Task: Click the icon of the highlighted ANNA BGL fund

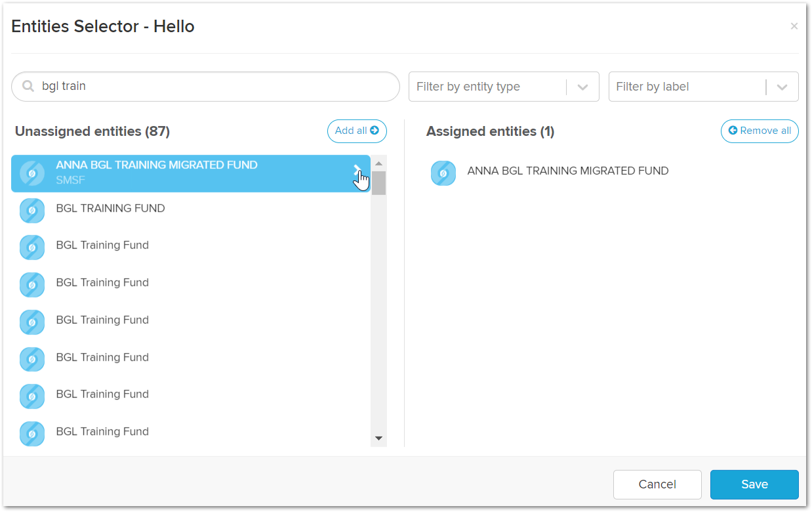Action: pyautogui.click(x=32, y=173)
